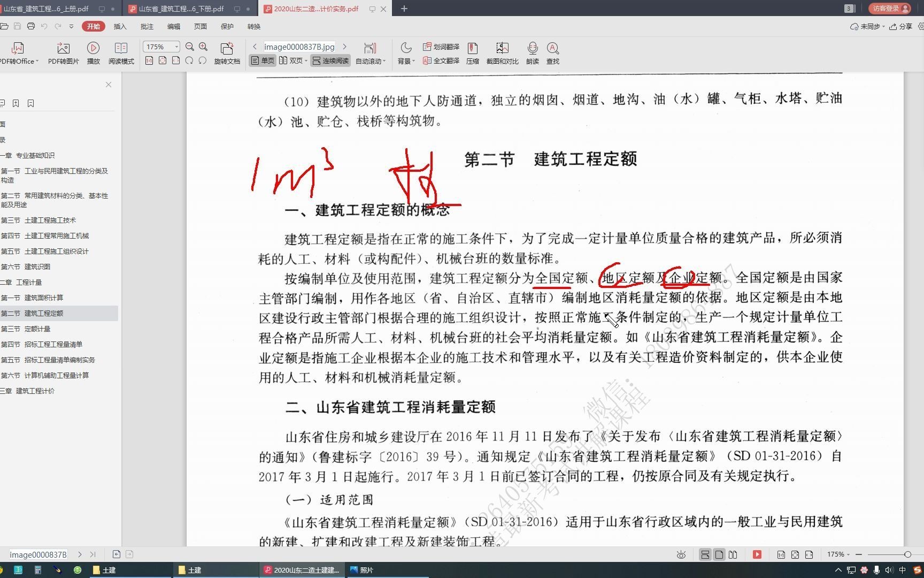Open the 保护 ribbon tab
Viewport: 924px width, 578px height.
click(227, 26)
